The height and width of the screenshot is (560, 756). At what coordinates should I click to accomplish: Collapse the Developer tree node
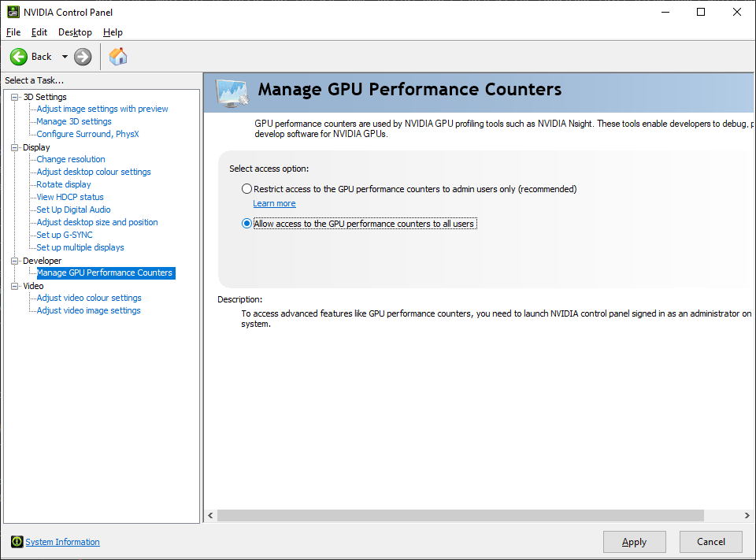(x=15, y=261)
